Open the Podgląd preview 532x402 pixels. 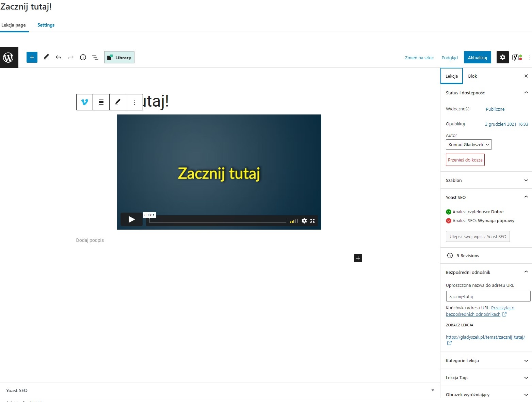pyautogui.click(x=450, y=58)
